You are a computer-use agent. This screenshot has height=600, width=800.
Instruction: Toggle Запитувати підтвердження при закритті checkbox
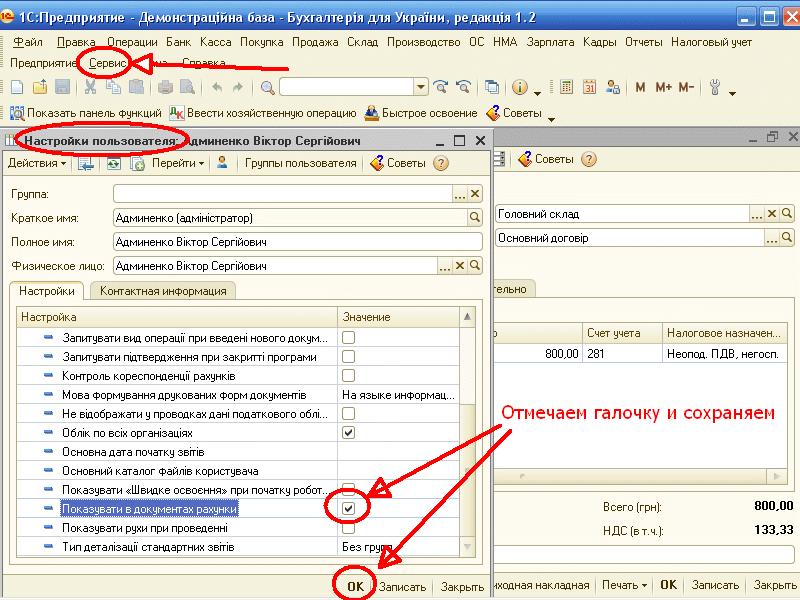(x=348, y=357)
